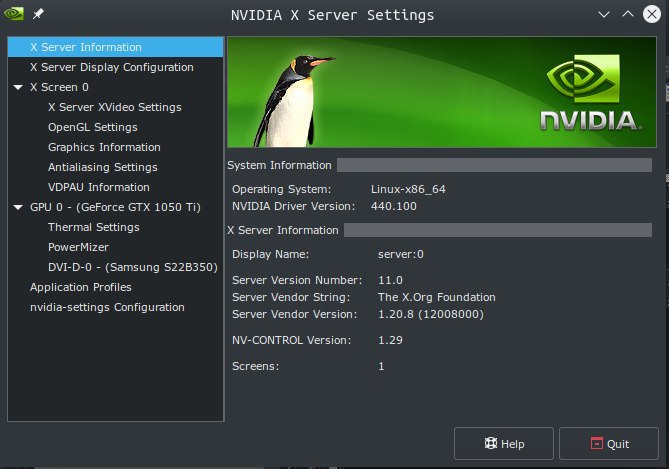Screen dimensions: 669x469
Task: Open X Server XVideo Settings
Action: tap(115, 107)
